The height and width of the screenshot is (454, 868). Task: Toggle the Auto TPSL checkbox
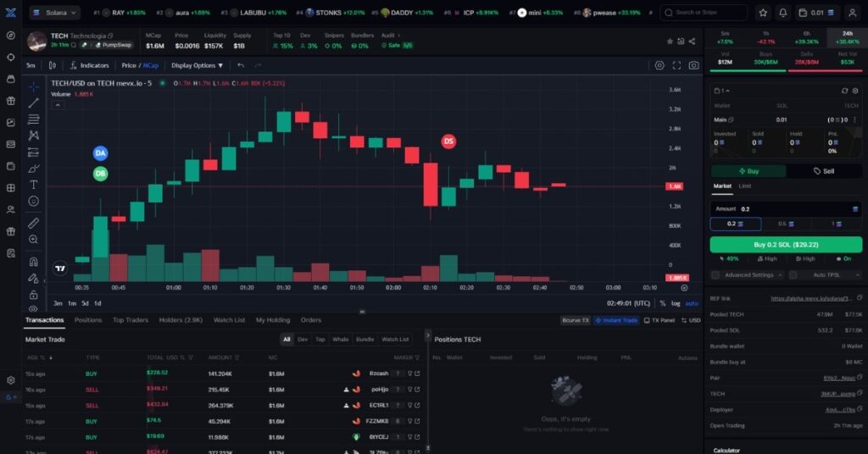coord(793,274)
